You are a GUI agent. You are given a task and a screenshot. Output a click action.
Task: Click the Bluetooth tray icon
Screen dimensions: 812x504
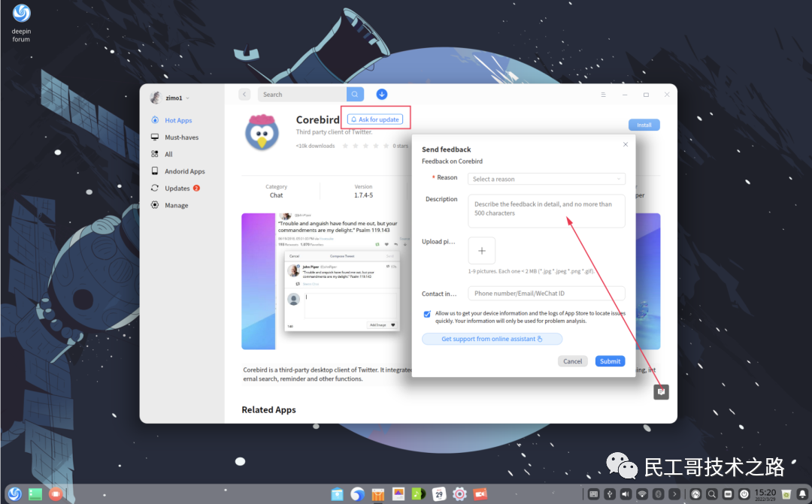(x=658, y=494)
